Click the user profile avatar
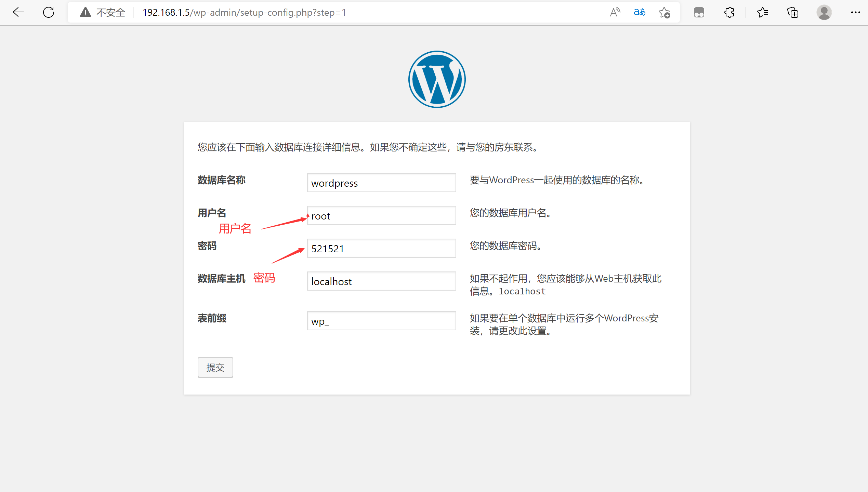This screenshot has width=868, height=492. tap(824, 12)
